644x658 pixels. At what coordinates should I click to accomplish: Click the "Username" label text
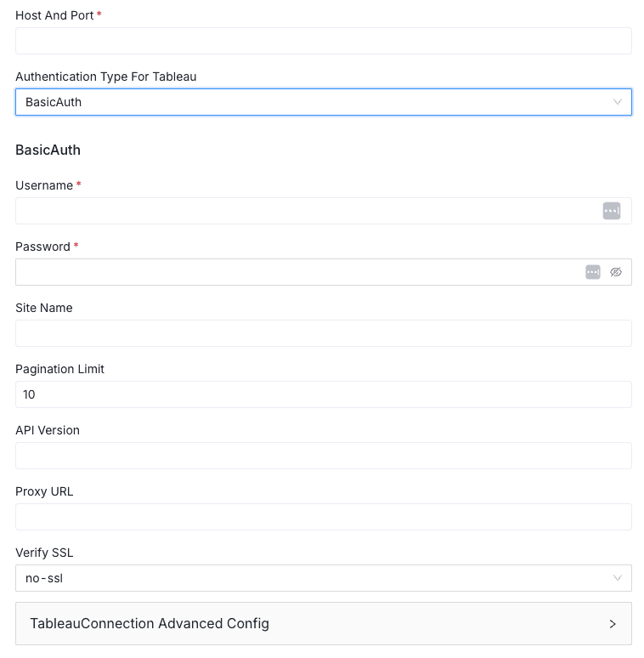(44, 185)
